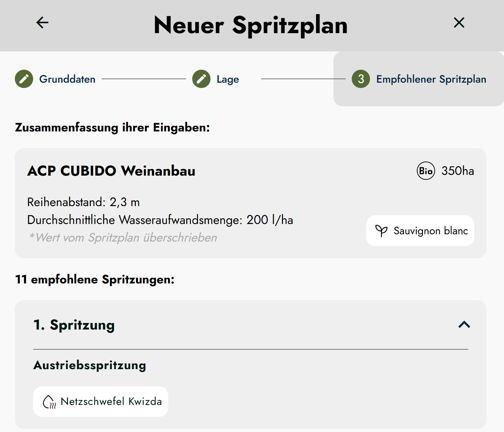Close the Neuer Spritzplan dialog
This screenshot has height=432, width=504.
[459, 23]
